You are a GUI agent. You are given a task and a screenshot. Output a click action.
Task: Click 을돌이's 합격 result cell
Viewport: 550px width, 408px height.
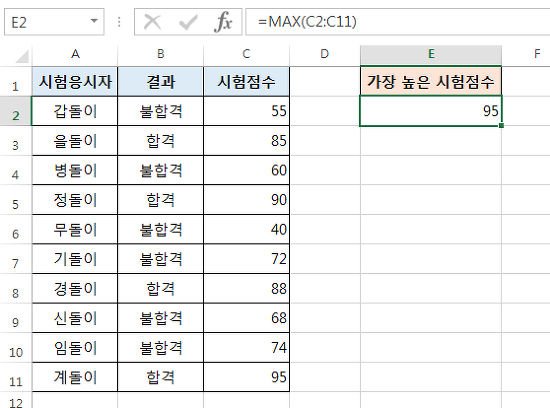161,141
